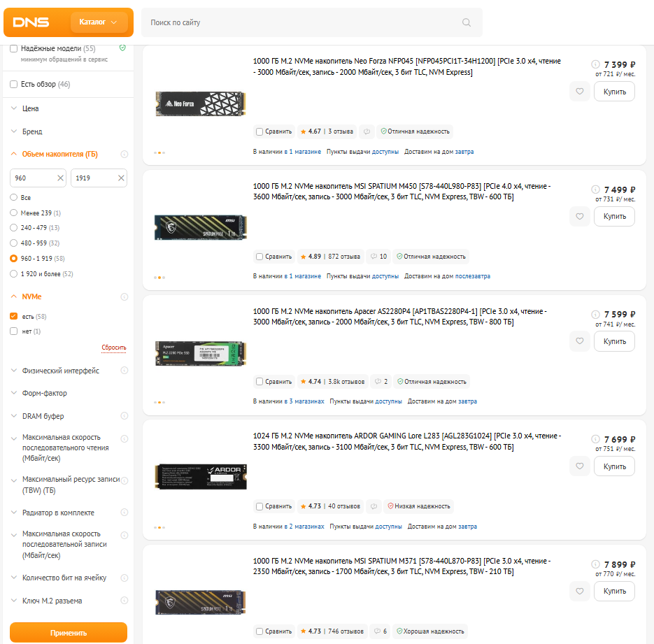Expand Радиатор в комплекте filter
The image size is (654, 644).
click(x=58, y=513)
